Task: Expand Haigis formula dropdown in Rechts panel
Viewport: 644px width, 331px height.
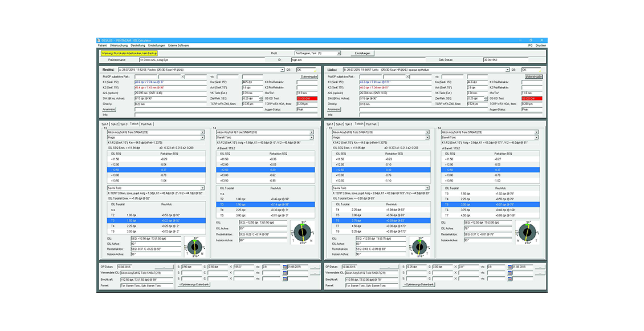Action: (202, 137)
